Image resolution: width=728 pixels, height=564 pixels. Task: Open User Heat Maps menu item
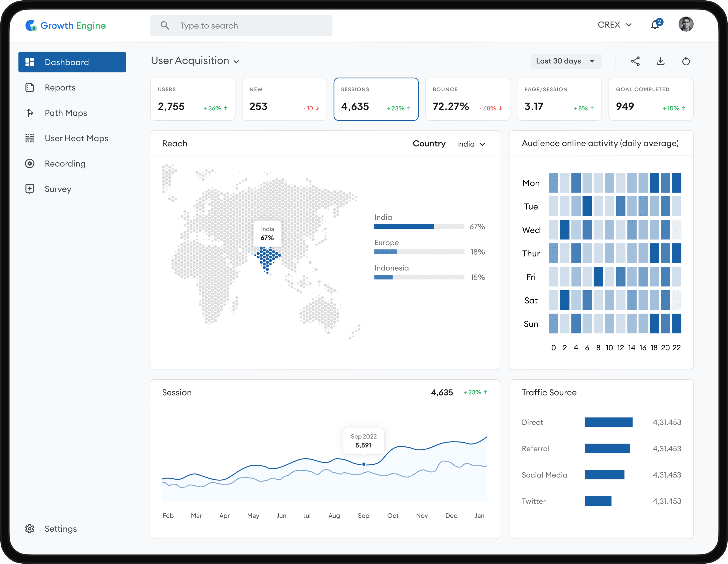[x=76, y=138]
